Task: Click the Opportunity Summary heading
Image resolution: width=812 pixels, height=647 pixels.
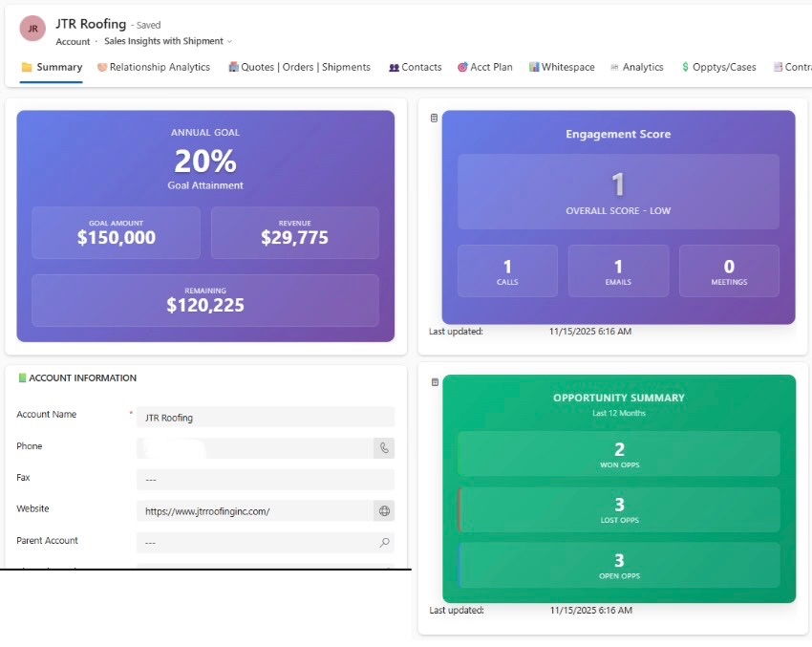Action: [619, 398]
